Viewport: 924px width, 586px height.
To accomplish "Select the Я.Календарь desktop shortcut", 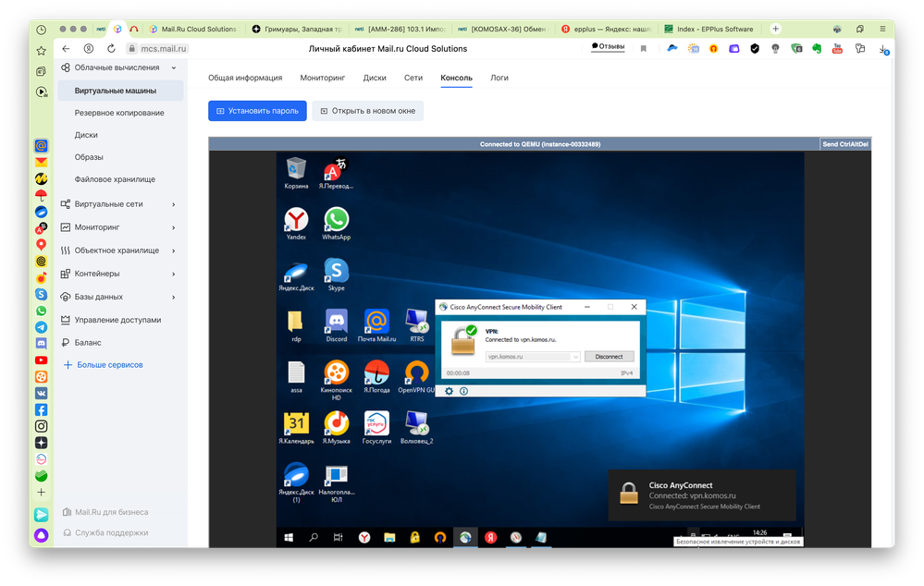I will pyautogui.click(x=296, y=428).
